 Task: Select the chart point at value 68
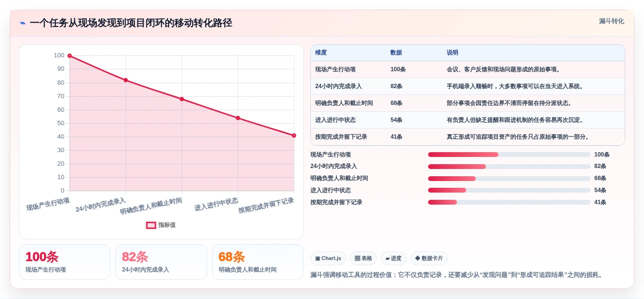(x=182, y=99)
